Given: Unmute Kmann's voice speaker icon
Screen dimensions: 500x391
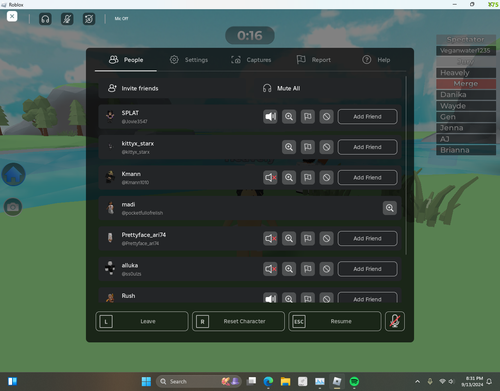Looking at the screenshot, I should (x=270, y=178).
